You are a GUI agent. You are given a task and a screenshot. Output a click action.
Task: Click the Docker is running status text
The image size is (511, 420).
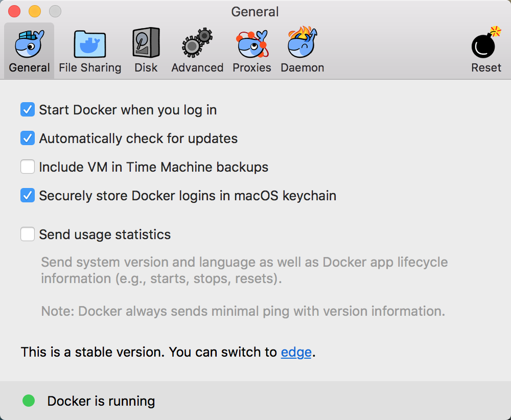click(100, 401)
